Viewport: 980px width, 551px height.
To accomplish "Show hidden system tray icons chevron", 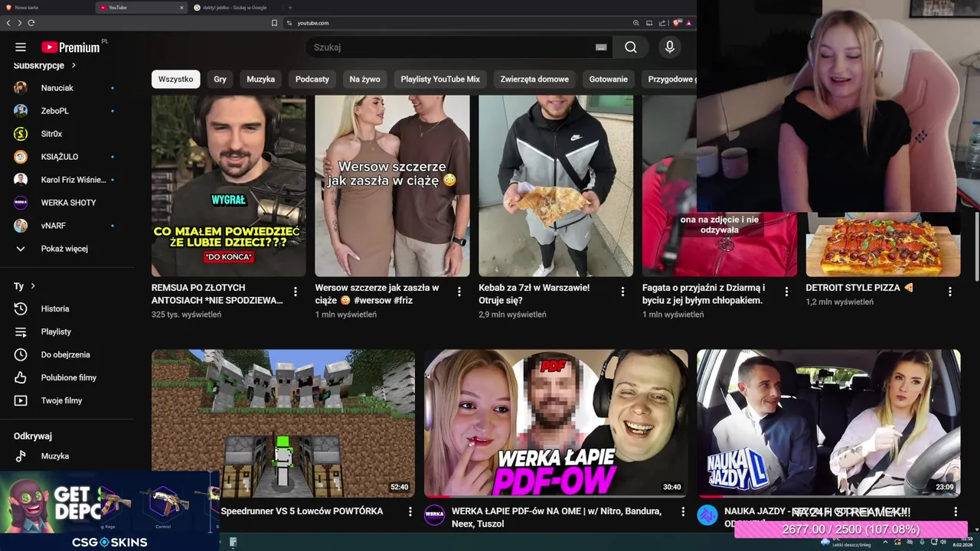I will click(x=886, y=543).
